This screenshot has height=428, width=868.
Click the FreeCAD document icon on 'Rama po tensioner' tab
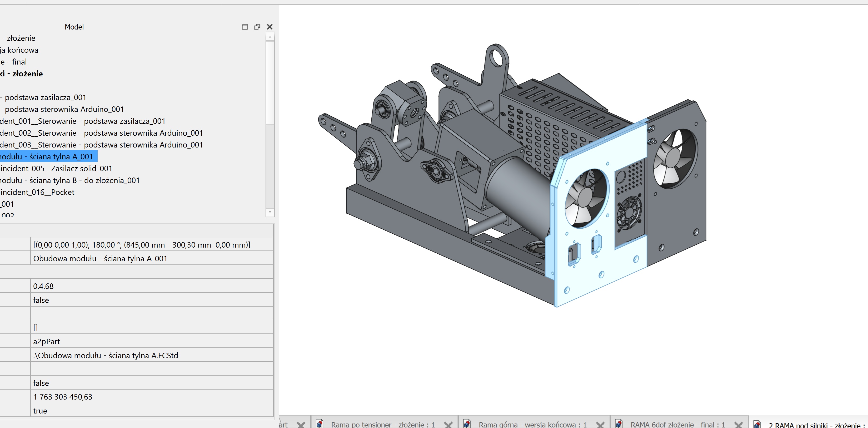(x=319, y=424)
